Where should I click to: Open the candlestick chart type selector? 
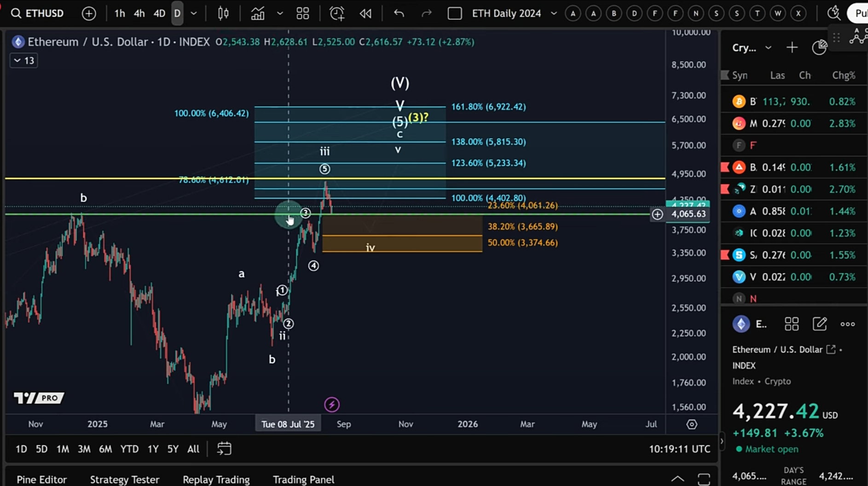click(223, 13)
